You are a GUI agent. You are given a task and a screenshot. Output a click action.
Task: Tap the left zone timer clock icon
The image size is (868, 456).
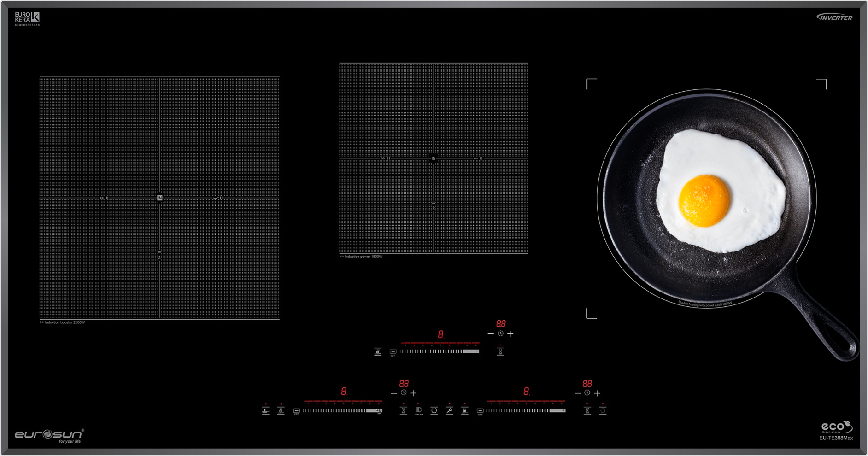tap(404, 393)
